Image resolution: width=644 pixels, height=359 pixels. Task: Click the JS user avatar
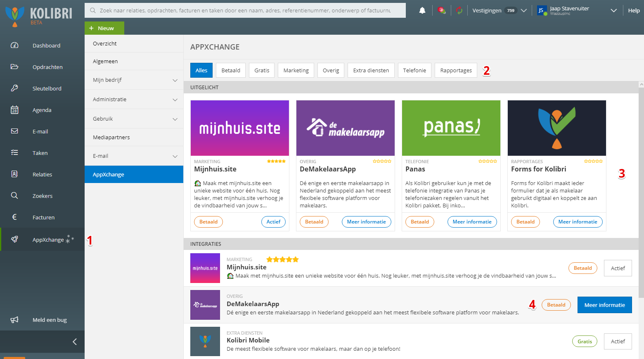point(542,11)
